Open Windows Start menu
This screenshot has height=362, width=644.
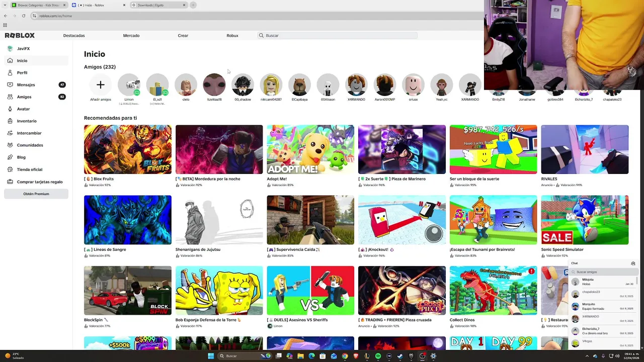tap(211, 356)
